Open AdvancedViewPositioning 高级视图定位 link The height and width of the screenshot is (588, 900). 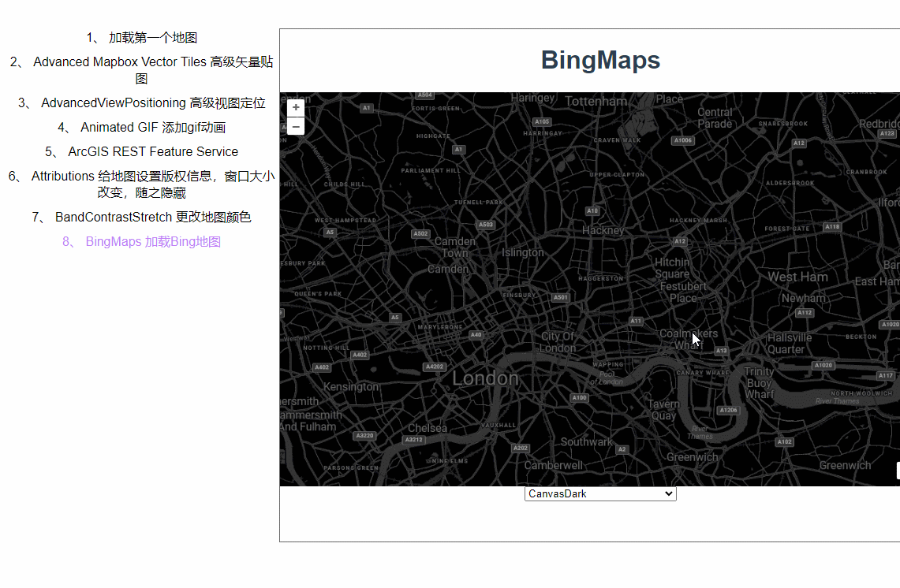tap(142, 103)
